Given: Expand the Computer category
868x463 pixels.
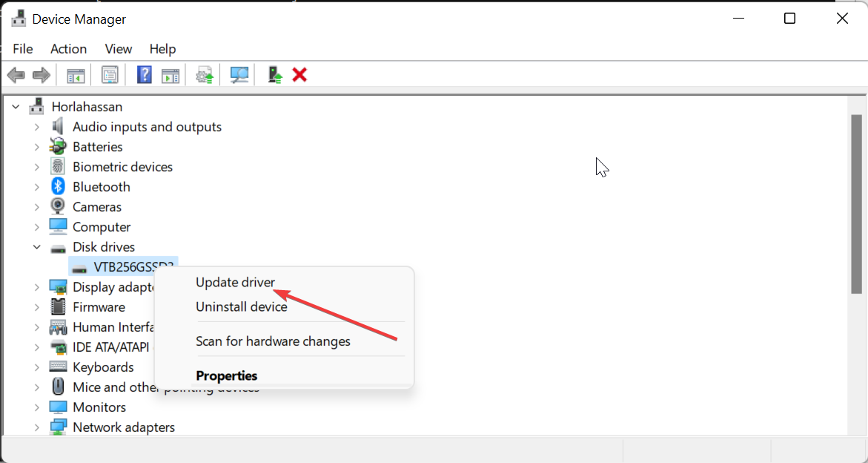Looking at the screenshot, I should 37,226.
